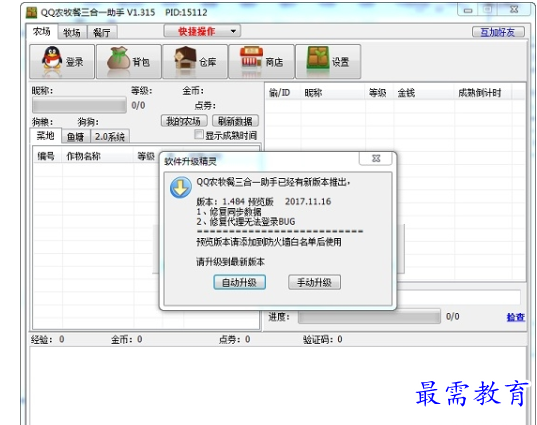This screenshot has height=425, width=537.
Task: Expand the 快捷操作 dropdown
Action: (202, 32)
